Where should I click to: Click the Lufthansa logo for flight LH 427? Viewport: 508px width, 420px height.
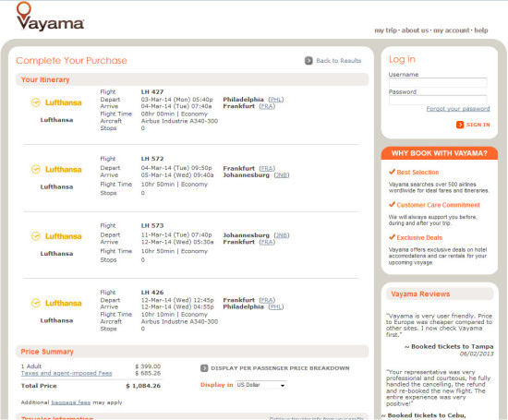coord(56,102)
